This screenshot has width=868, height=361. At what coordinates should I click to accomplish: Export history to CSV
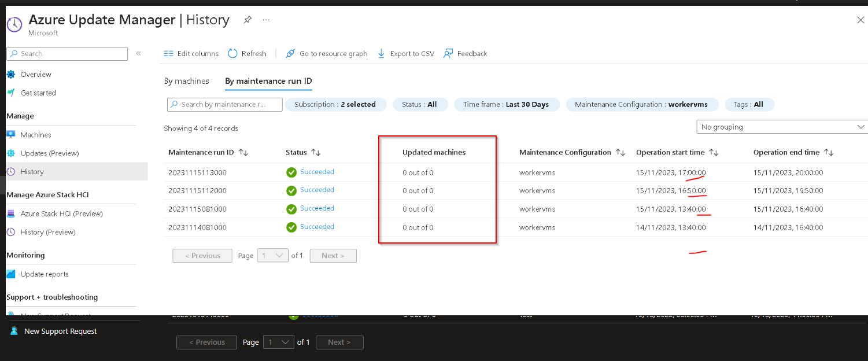[x=405, y=53]
